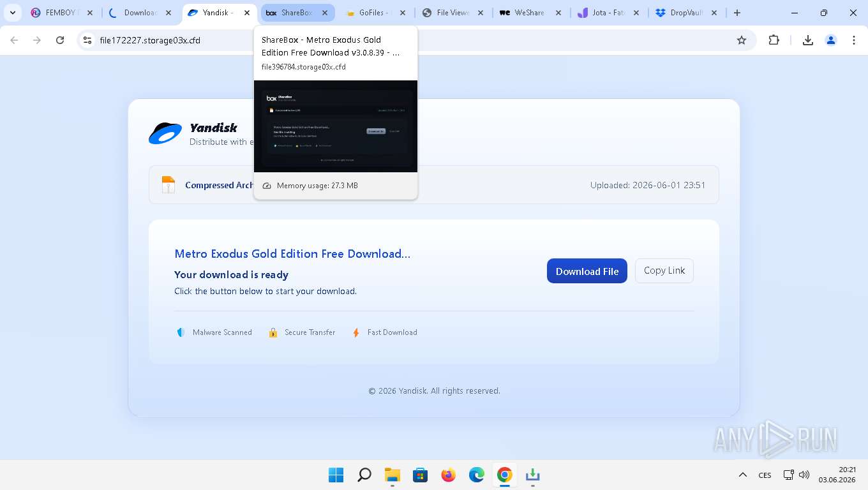Switch to the ShareBox tab
The image size is (868, 490).
click(x=298, y=13)
